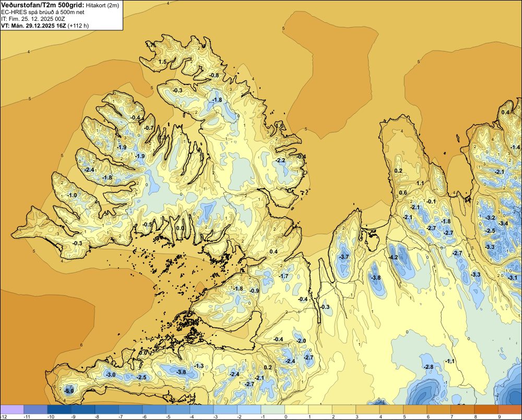This screenshot has width=522, height=420.
Task: Select the '1.1' temperature label
Action: tap(420, 183)
